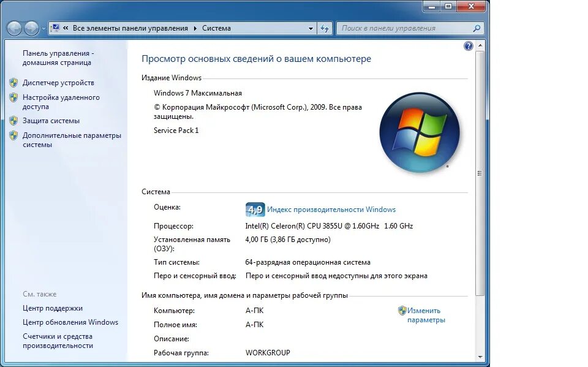
Task: Click 'Изменить параметры' link
Action: 426,315
